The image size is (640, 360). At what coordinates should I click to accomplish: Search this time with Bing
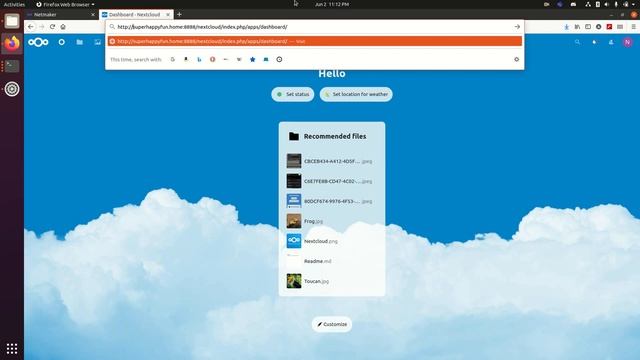coord(199,59)
